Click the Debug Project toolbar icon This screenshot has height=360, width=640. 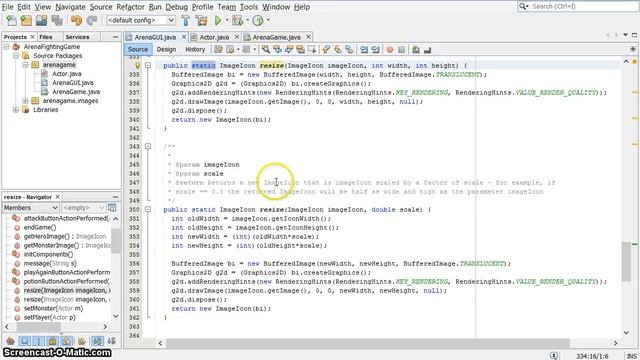237,20
